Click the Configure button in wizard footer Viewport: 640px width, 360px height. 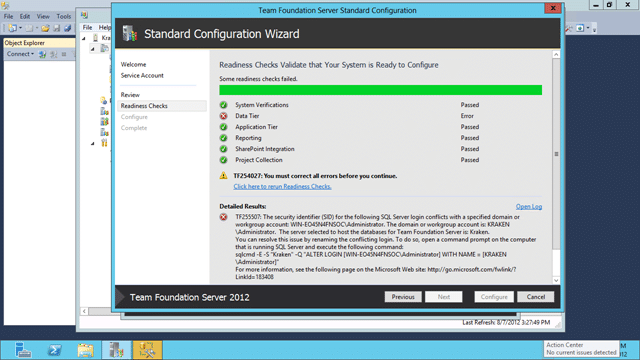point(494,297)
